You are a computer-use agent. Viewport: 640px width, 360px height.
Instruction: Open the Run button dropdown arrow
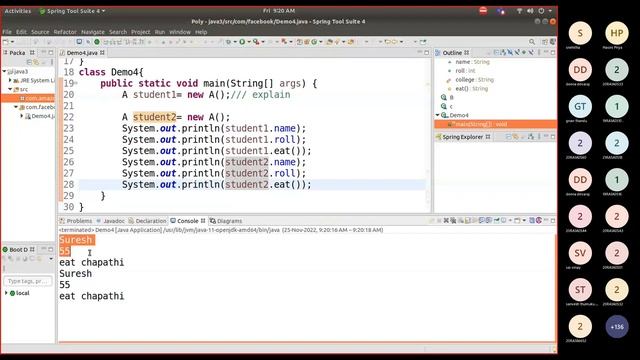[249, 42]
